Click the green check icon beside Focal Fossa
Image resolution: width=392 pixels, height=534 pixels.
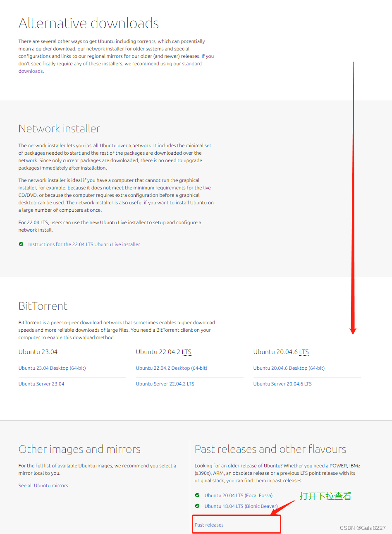[x=197, y=495]
